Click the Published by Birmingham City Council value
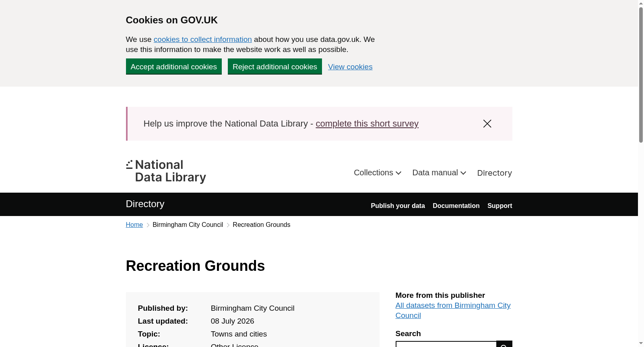The width and height of the screenshot is (644, 347). 252,308
